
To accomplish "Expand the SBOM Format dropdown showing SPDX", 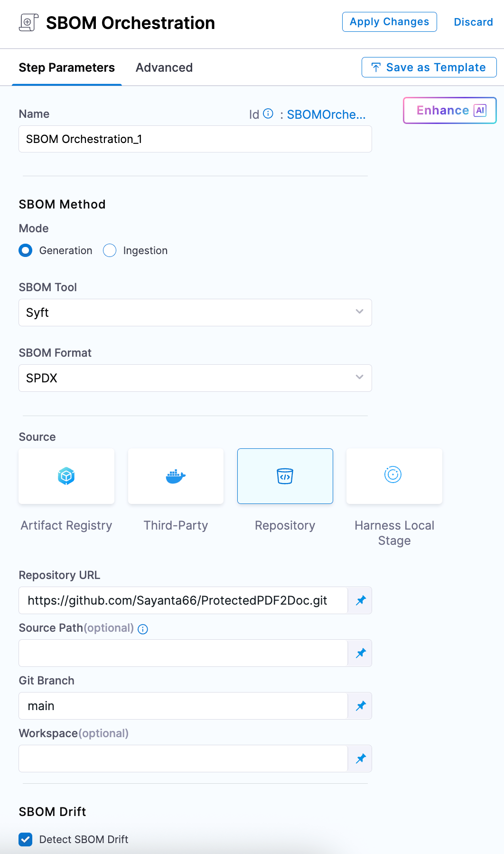I will pos(195,378).
